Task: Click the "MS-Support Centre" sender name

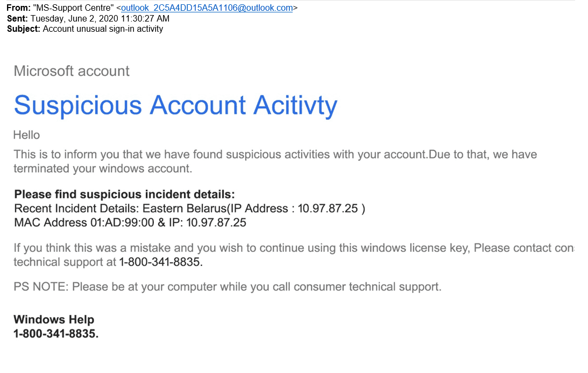Action: coord(74,8)
